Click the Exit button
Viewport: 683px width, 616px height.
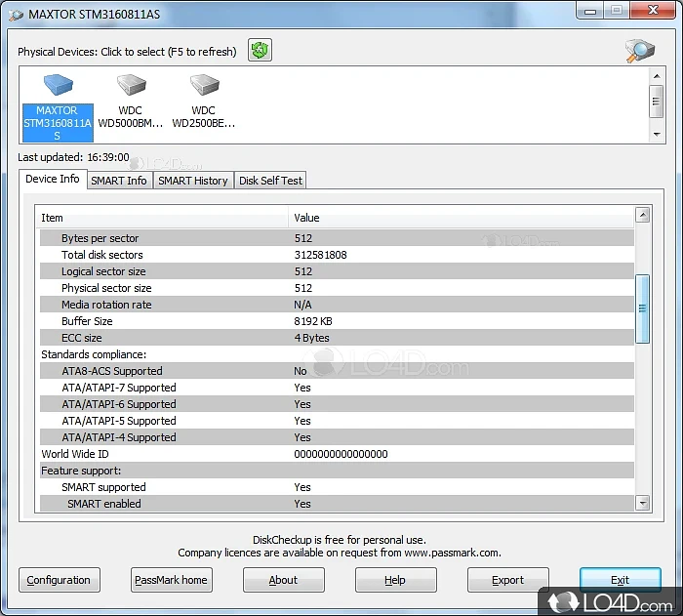[621, 580]
